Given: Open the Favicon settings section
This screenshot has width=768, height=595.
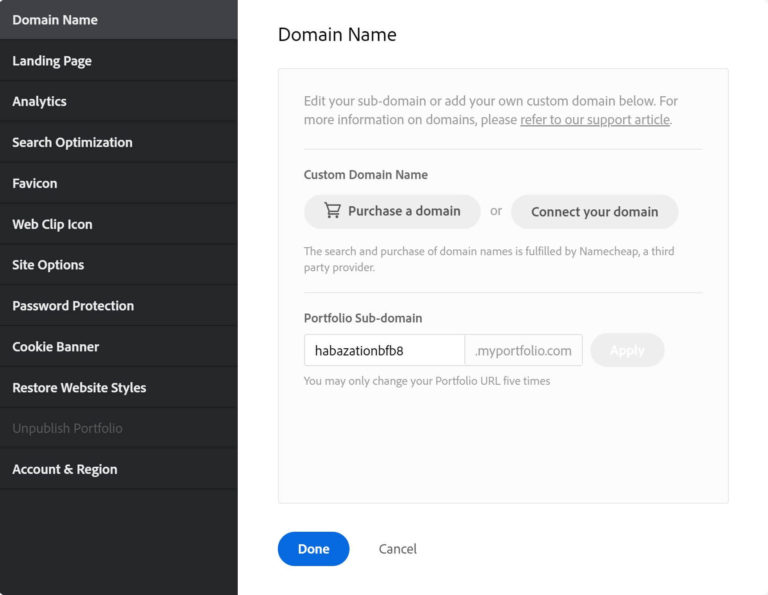Looking at the screenshot, I should coord(119,183).
